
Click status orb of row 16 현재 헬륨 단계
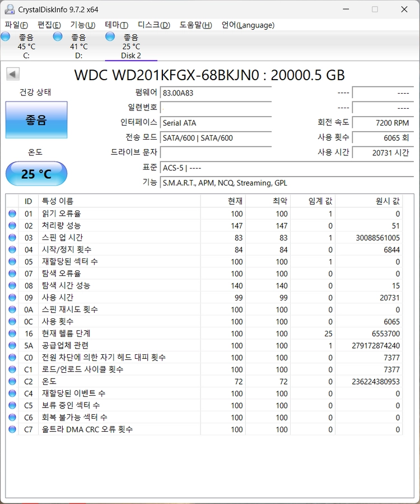(12, 334)
